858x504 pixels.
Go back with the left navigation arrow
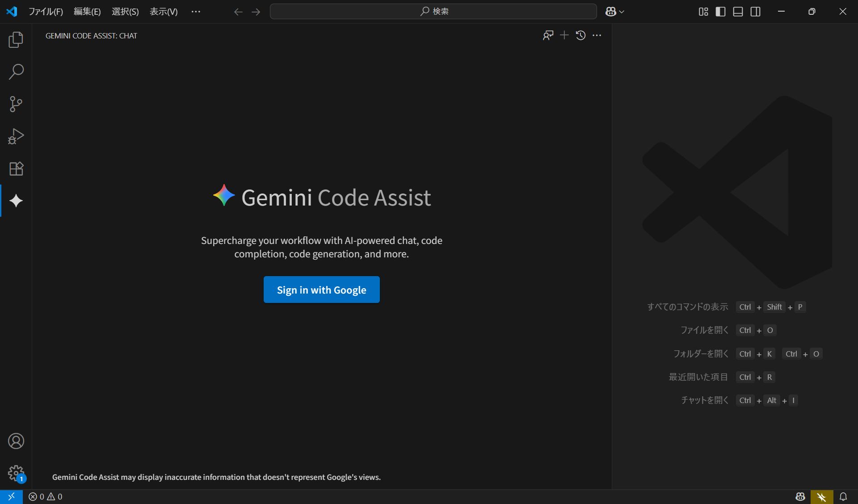(x=238, y=12)
